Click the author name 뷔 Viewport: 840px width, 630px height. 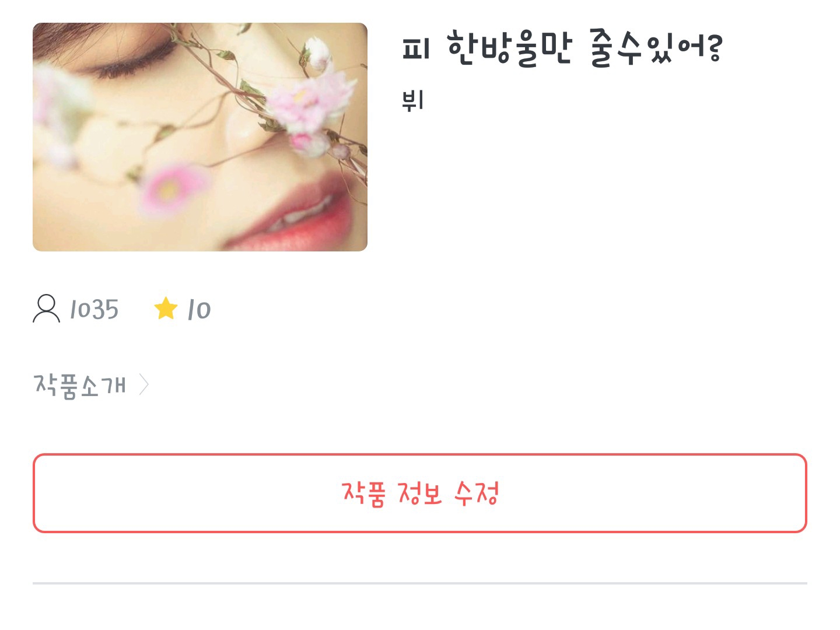412,100
